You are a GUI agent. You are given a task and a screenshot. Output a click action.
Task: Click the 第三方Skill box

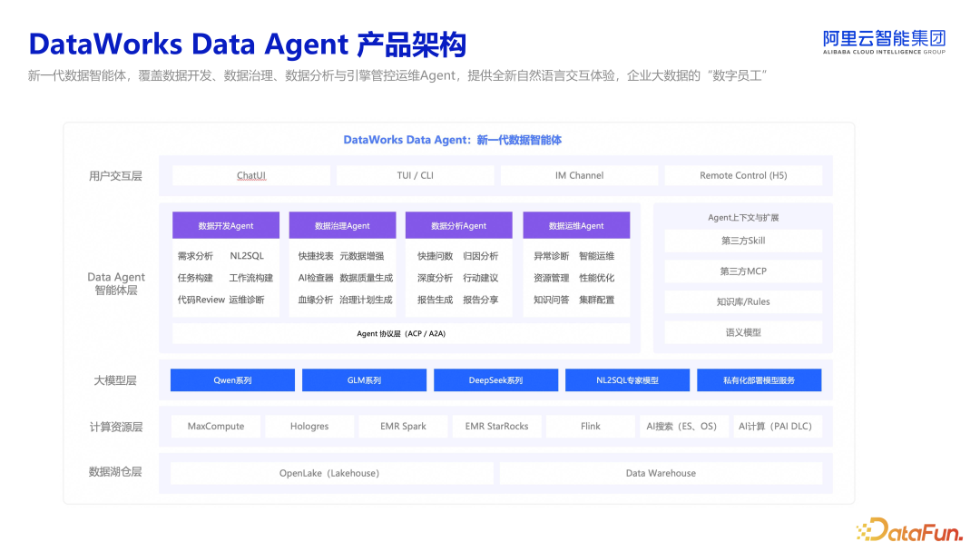(743, 241)
